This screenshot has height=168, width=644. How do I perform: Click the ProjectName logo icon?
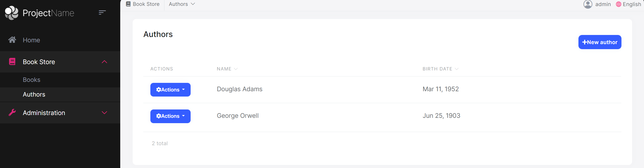pyautogui.click(x=12, y=13)
